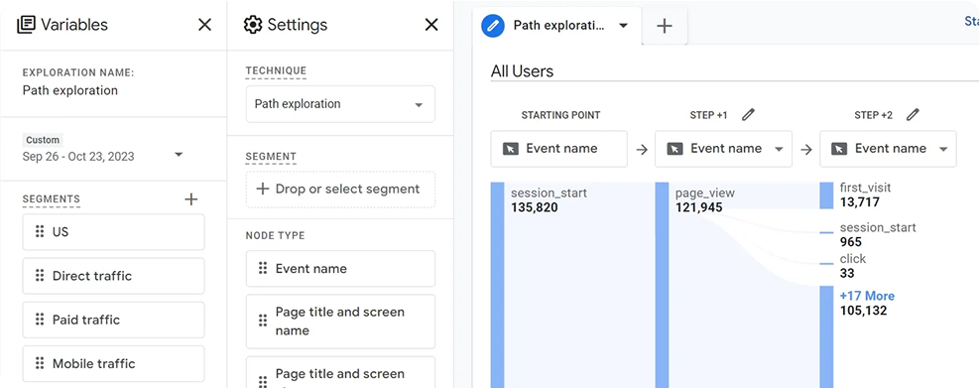
Task: Close the Settings panel
Action: [431, 25]
